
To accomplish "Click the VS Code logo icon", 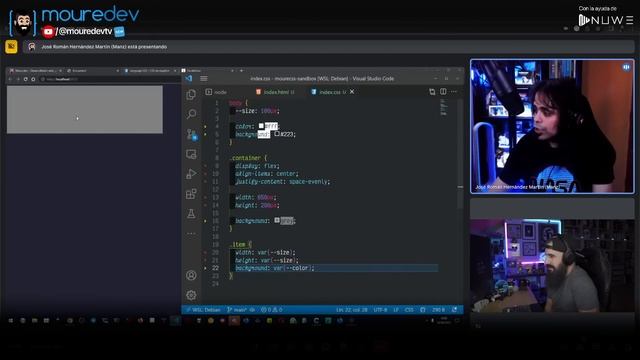I will [x=189, y=78].
